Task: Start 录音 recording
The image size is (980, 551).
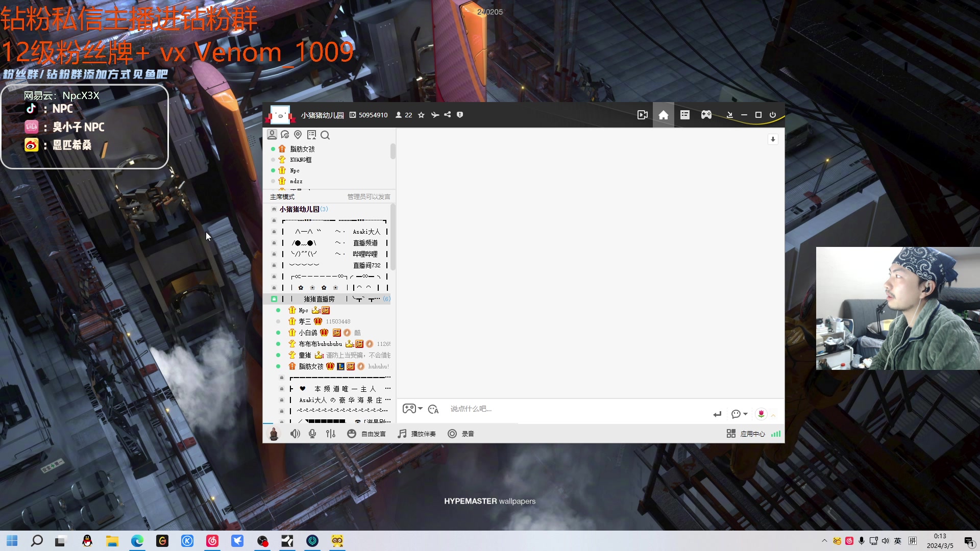Action: point(461,434)
